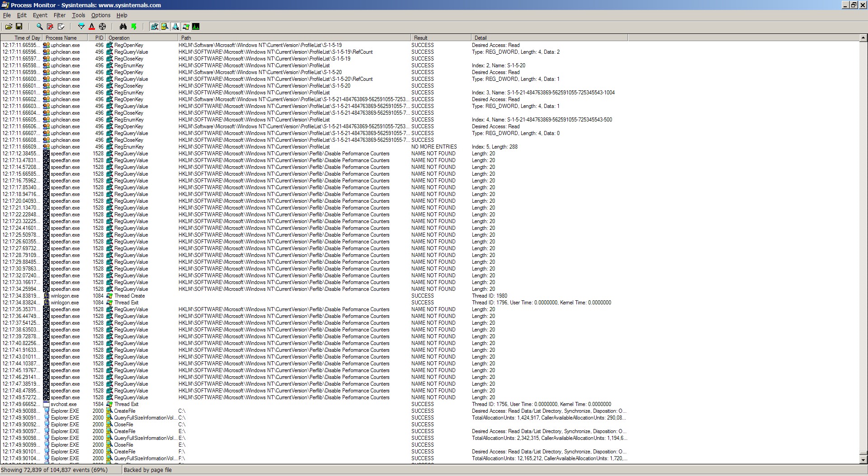Image resolution: width=868 pixels, height=476 pixels.
Task: Select the Include Process From Window target icon
Action: (103, 27)
